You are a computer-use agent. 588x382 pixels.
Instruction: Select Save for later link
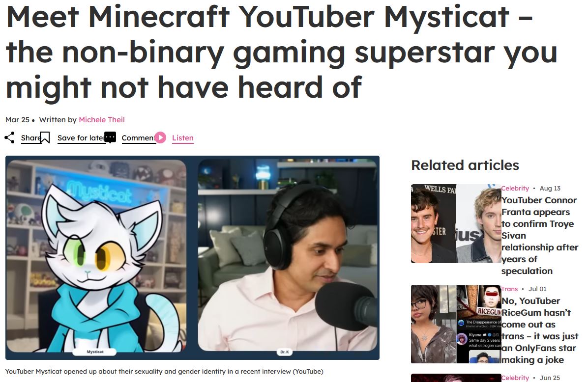(81, 138)
